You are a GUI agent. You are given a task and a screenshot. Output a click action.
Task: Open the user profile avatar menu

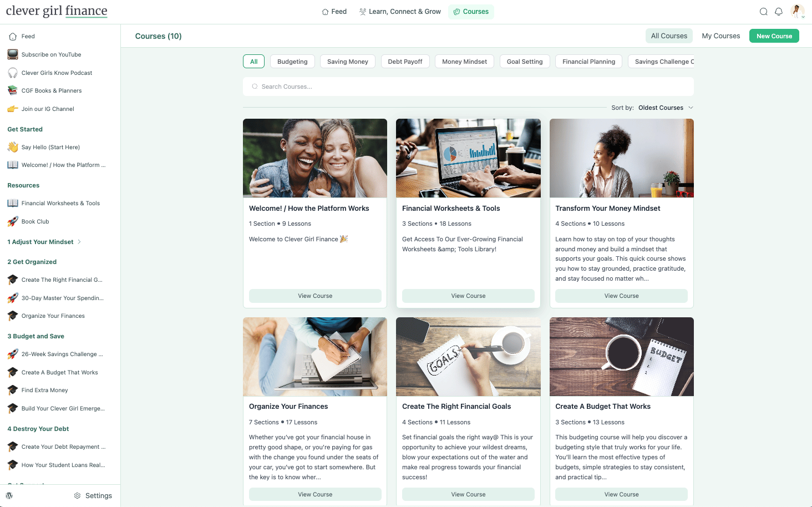coord(798,11)
